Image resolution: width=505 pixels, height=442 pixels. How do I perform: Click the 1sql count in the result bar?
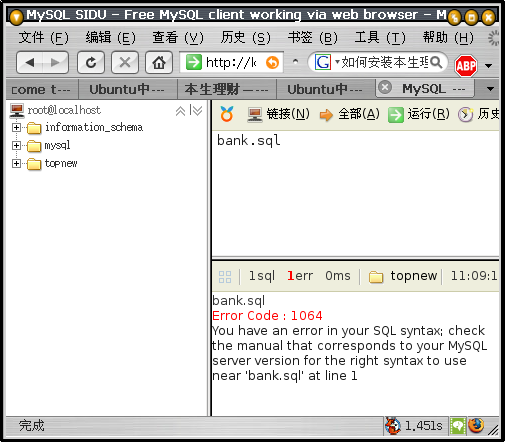[262, 276]
